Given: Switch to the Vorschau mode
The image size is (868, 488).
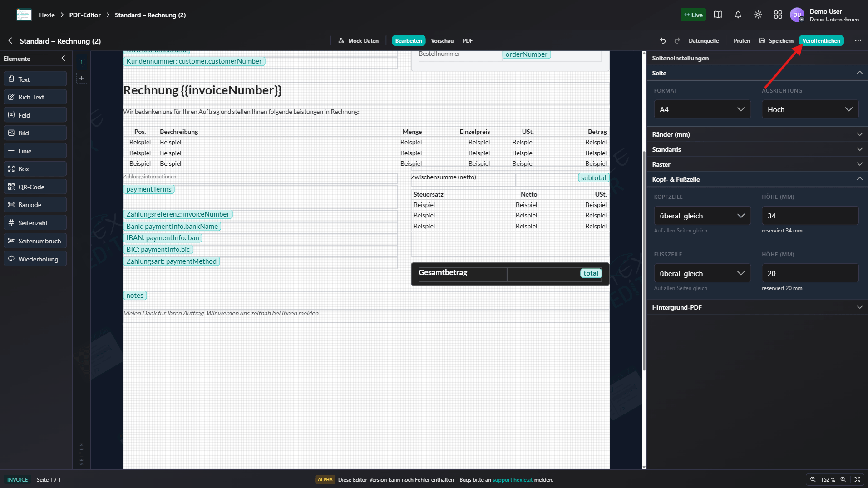Looking at the screenshot, I should (x=442, y=41).
